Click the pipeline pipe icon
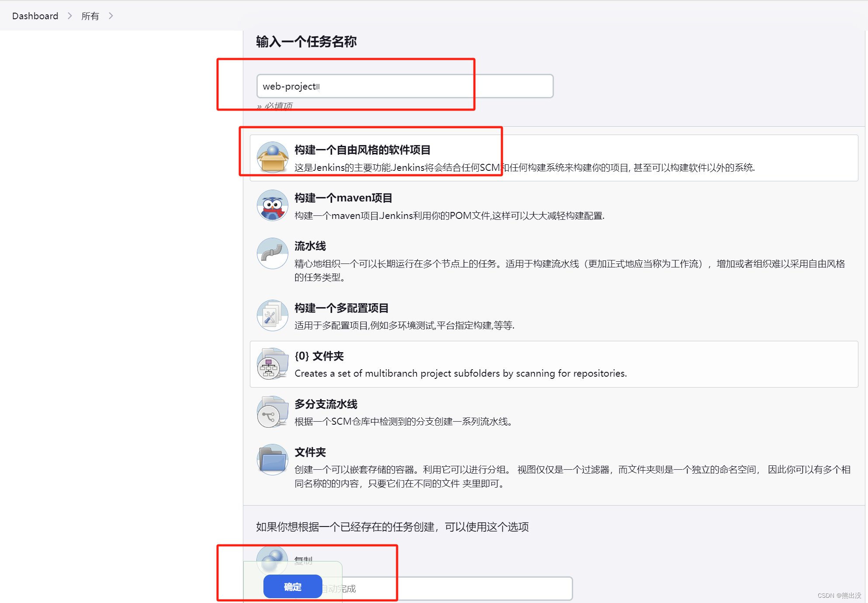Screen dimensions: 868x603 coord(273,253)
